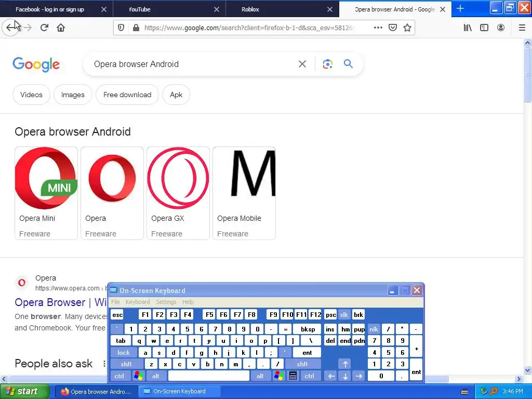Screen dimensions: 532x399
Task: Open the Firefox account icon
Action: coord(501,28)
